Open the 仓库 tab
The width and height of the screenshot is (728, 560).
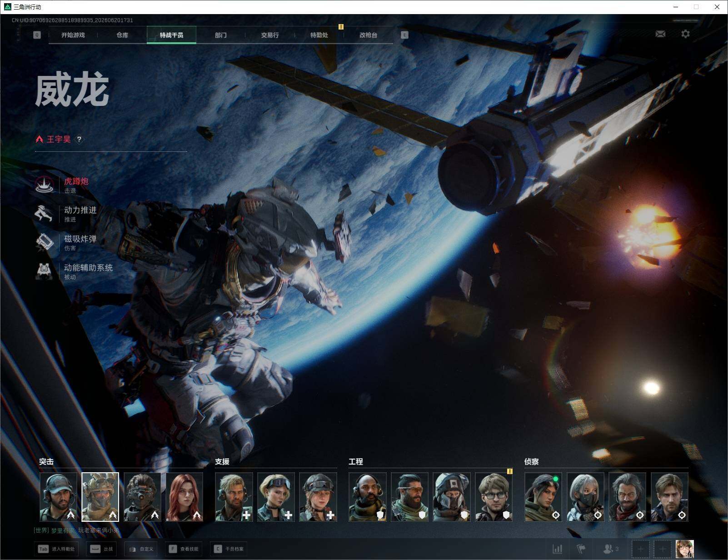click(x=122, y=35)
